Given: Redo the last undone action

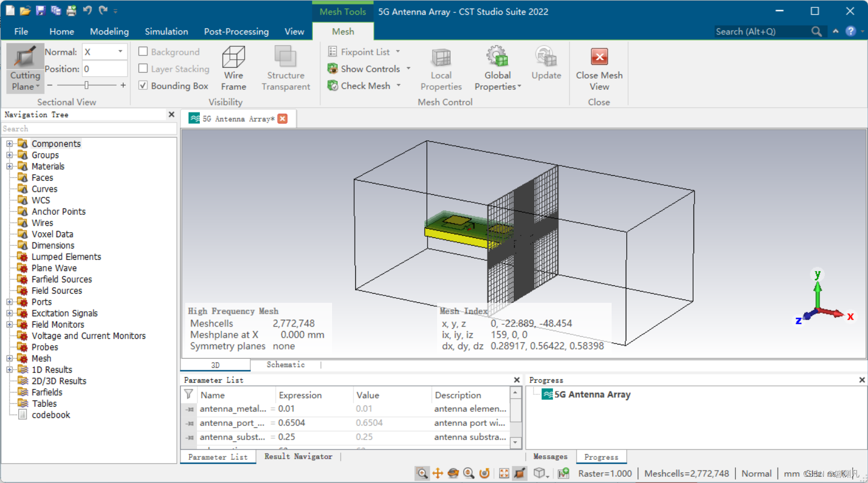Looking at the screenshot, I should click(x=103, y=10).
